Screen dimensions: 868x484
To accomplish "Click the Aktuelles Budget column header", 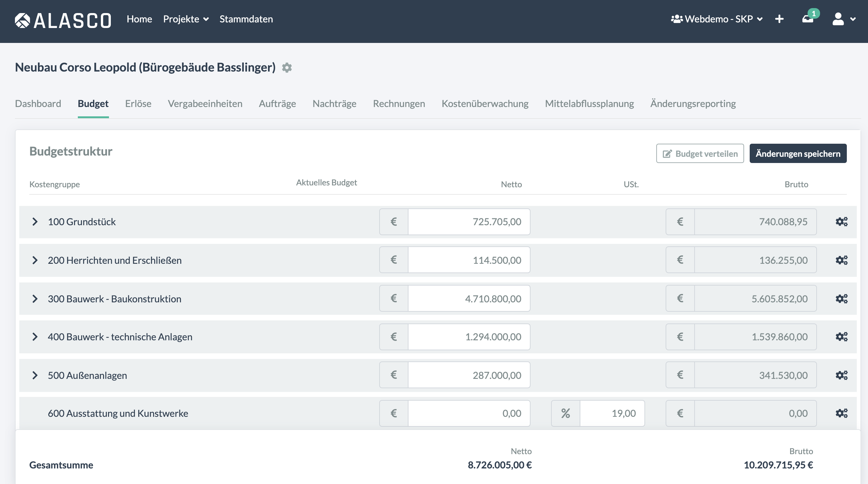I will [326, 182].
